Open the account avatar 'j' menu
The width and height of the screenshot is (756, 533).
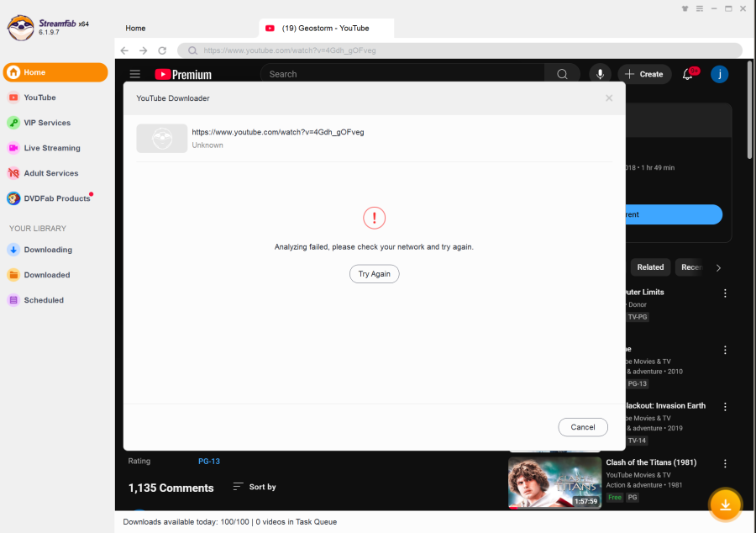click(x=719, y=74)
